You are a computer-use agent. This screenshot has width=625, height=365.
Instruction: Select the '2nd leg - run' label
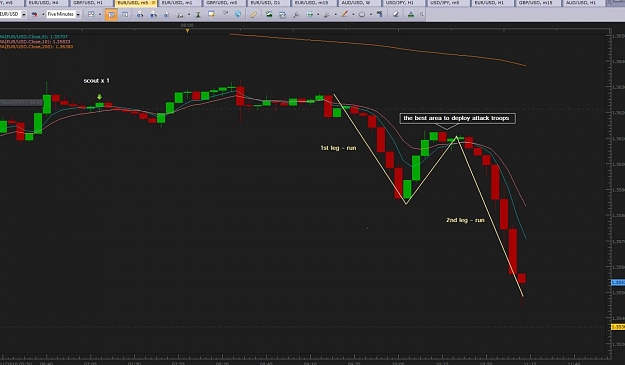(465, 220)
